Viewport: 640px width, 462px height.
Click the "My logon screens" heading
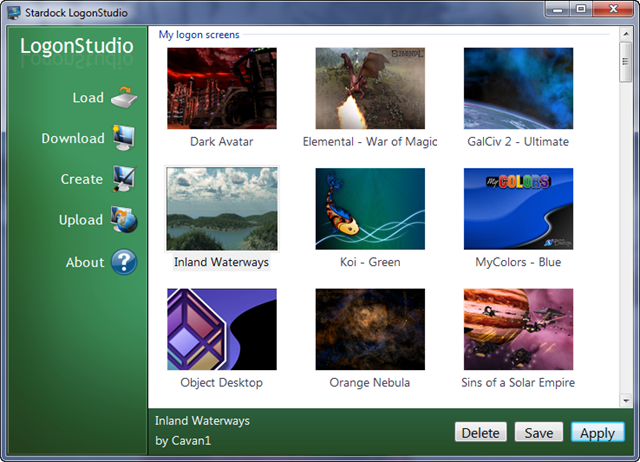199,35
